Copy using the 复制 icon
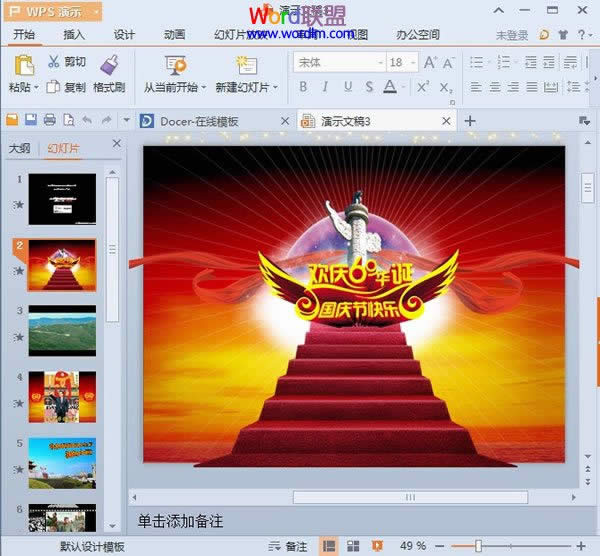 coord(53,87)
